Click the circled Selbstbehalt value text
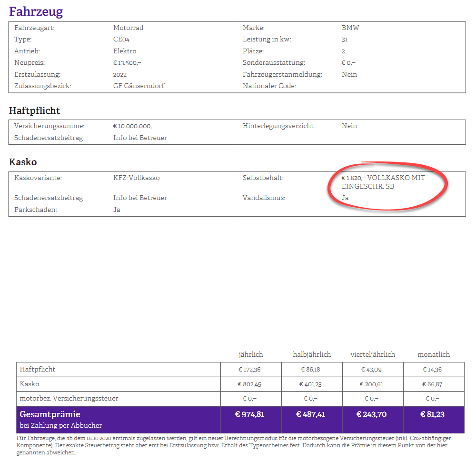 pyautogui.click(x=383, y=182)
